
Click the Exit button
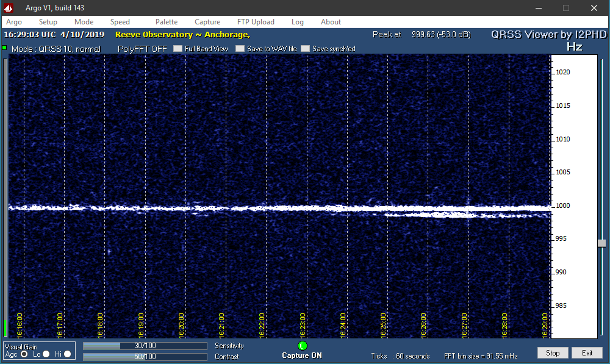[587, 353]
